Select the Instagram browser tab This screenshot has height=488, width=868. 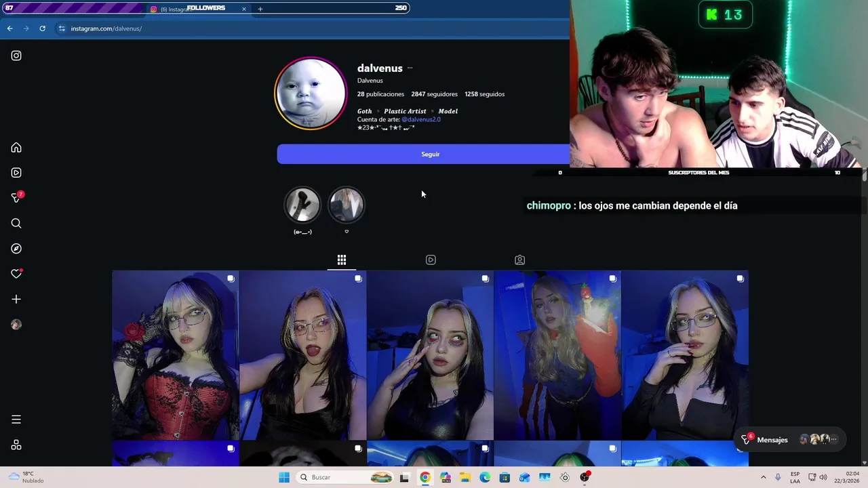pos(197,9)
